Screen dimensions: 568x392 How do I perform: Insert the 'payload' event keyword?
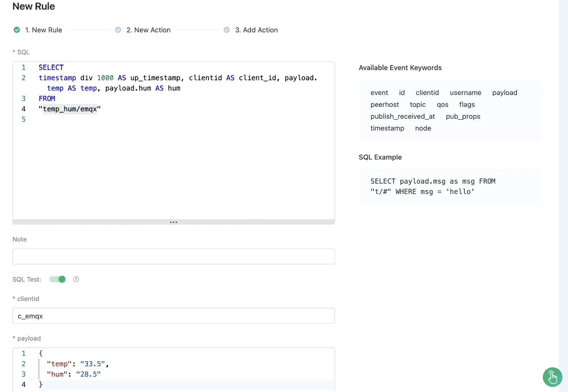pyautogui.click(x=504, y=93)
